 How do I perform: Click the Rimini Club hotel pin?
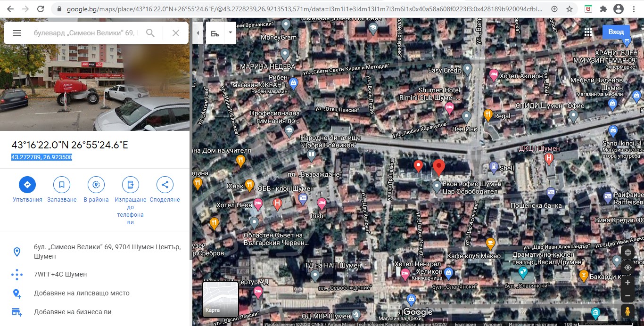450,108
